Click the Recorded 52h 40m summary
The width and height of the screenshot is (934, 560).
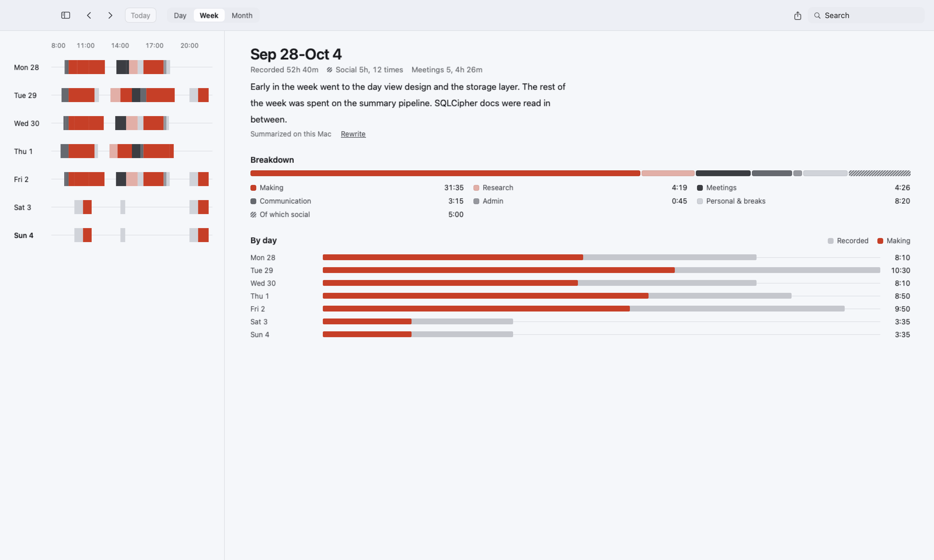[284, 70]
